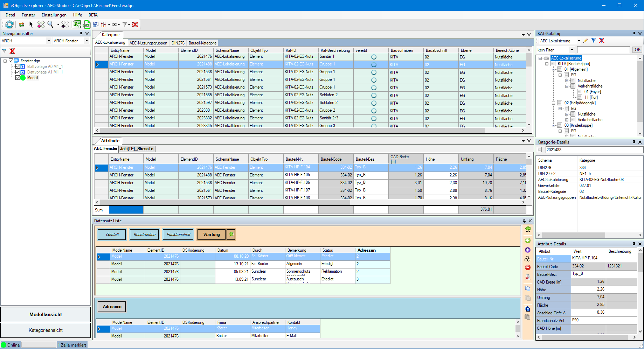Click the blue refresh icon in toolbar
Viewport: 644px width, 349px height.
(x=9, y=25)
